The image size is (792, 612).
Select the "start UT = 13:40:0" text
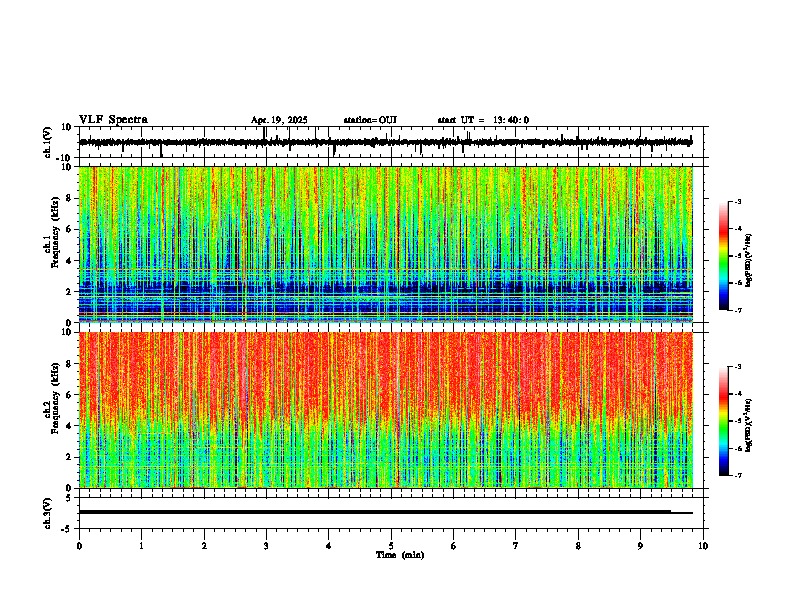point(483,120)
